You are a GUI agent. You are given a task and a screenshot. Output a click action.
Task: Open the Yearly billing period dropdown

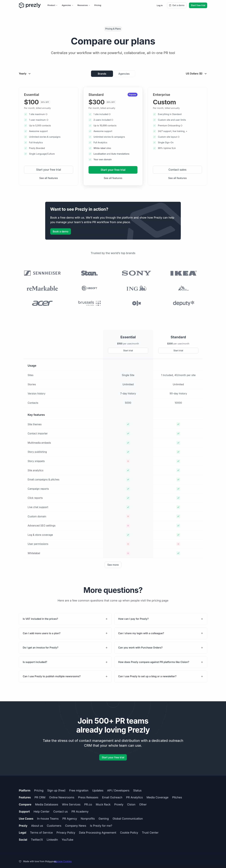coord(24,73)
